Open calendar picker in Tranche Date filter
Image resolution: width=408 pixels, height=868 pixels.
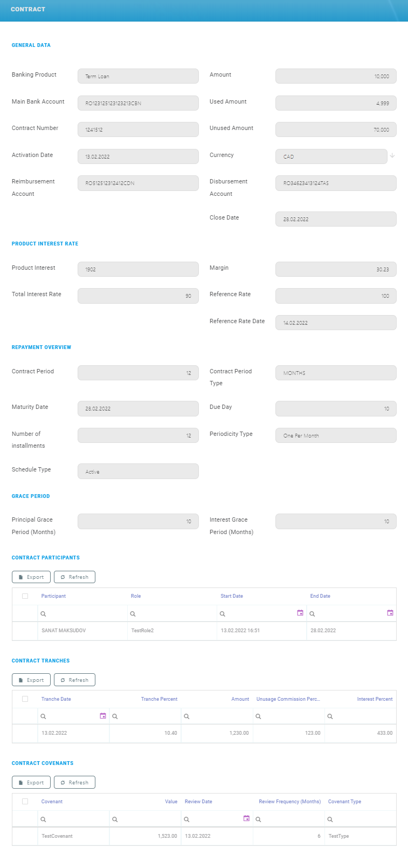103,716
